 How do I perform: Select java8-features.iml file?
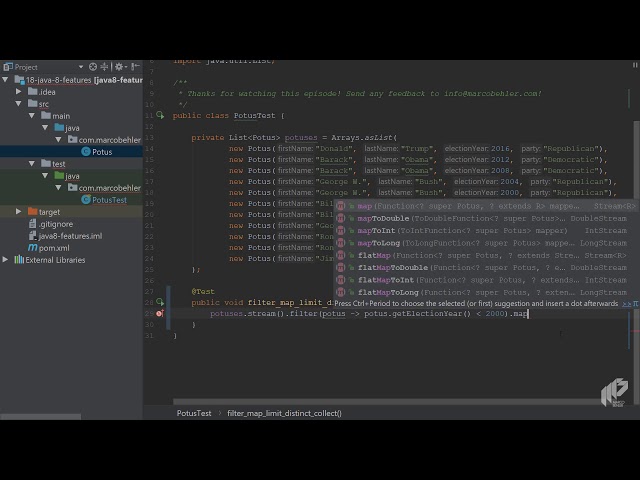[70, 236]
